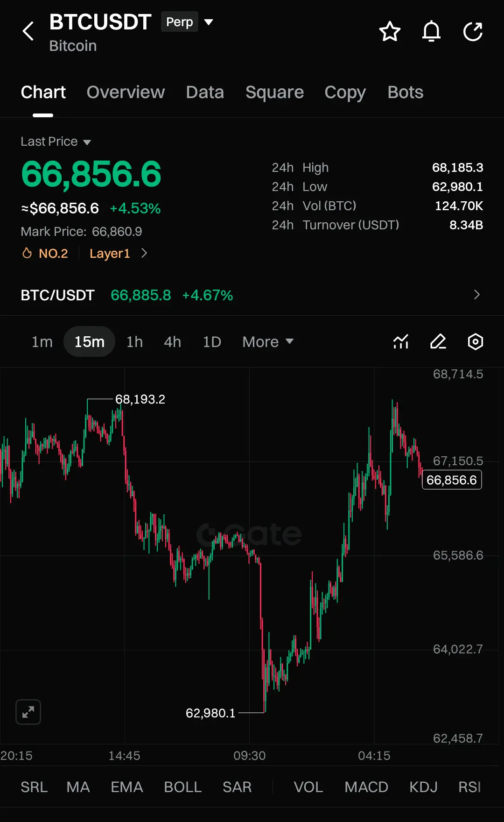Toggle the MA indicator
This screenshot has width=504, height=822.
tap(78, 787)
